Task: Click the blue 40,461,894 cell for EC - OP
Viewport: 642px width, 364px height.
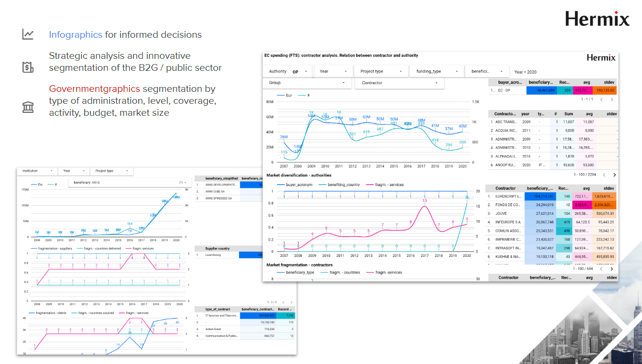Action: click(541, 90)
